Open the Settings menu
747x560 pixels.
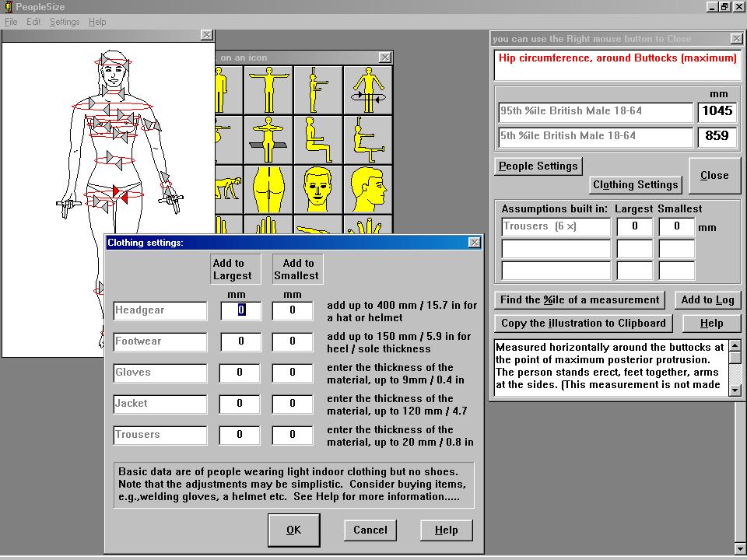[65, 22]
